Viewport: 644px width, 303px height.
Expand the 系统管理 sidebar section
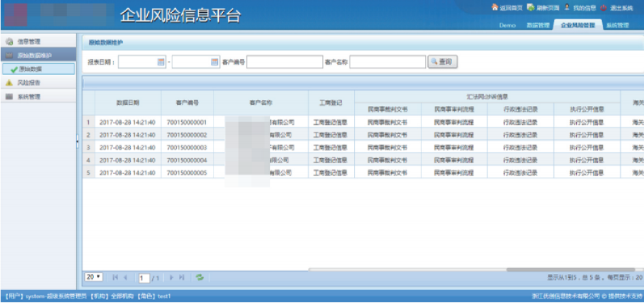point(38,97)
